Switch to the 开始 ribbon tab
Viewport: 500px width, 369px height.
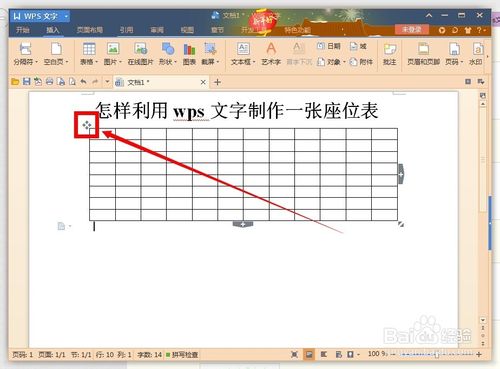[23, 30]
